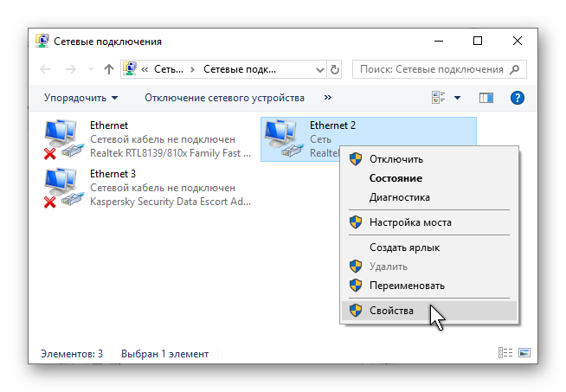The height and width of the screenshot is (392, 566).
Task: Click Состояние in context menu
Action: [396, 178]
